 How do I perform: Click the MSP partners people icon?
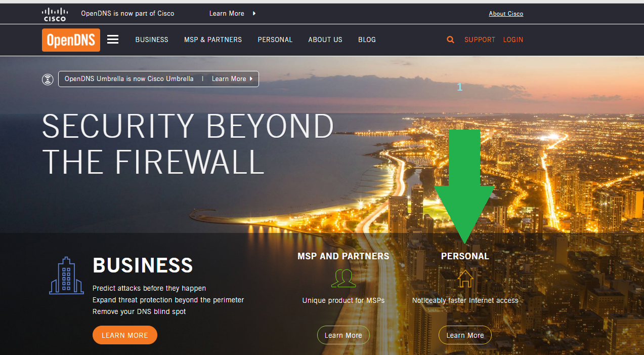(x=344, y=278)
